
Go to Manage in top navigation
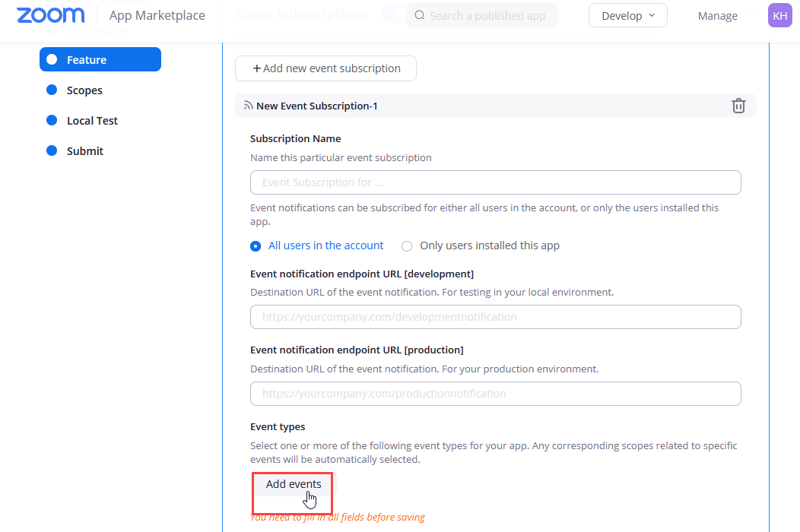point(717,15)
